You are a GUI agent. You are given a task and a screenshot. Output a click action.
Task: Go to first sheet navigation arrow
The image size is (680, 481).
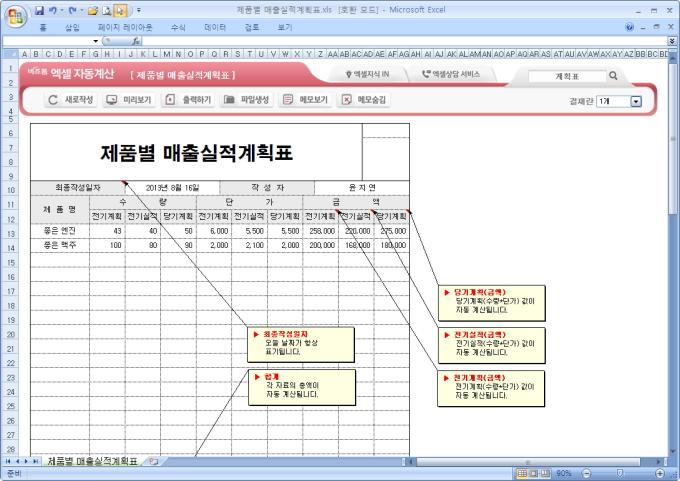click(8, 461)
